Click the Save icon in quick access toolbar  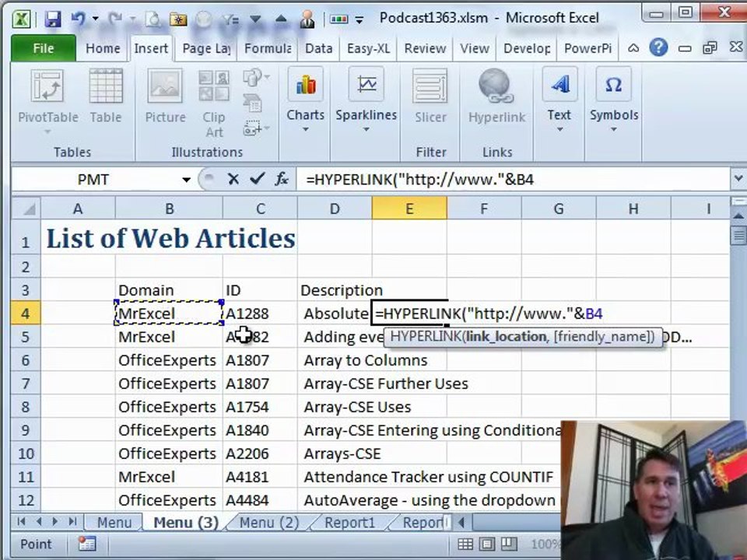pyautogui.click(x=53, y=19)
